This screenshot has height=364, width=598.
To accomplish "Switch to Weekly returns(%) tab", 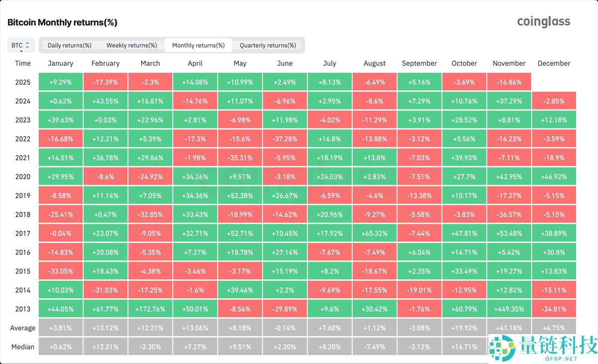I will pyautogui.click(x=132, y=45).
